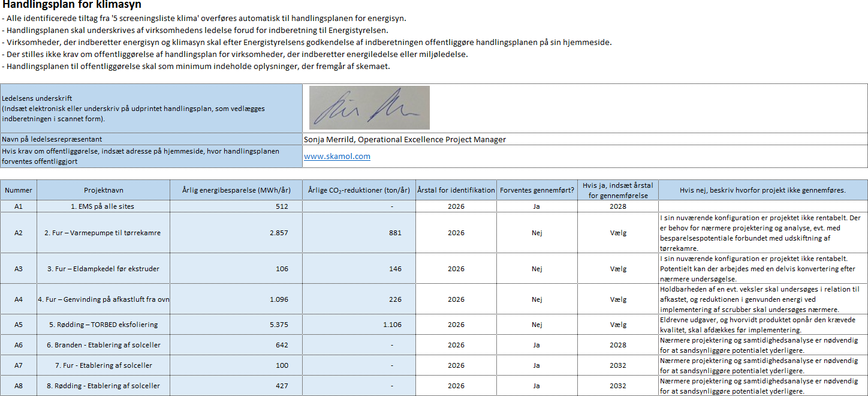Select the 'Forventes gennemført?' header
868x396 pixels.
[x=537, y=190]
